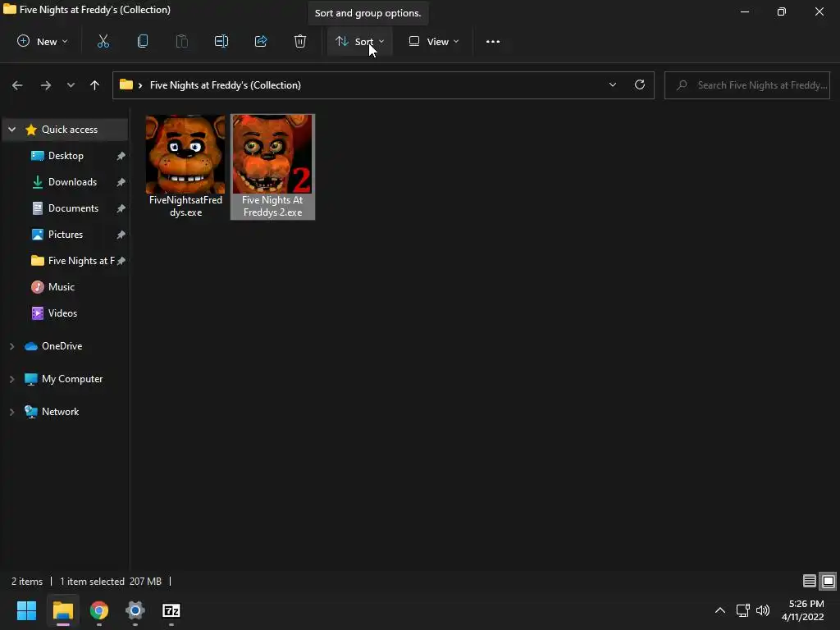Select My Computer in sidebar
Screen dimensions: 840x630
72,379
